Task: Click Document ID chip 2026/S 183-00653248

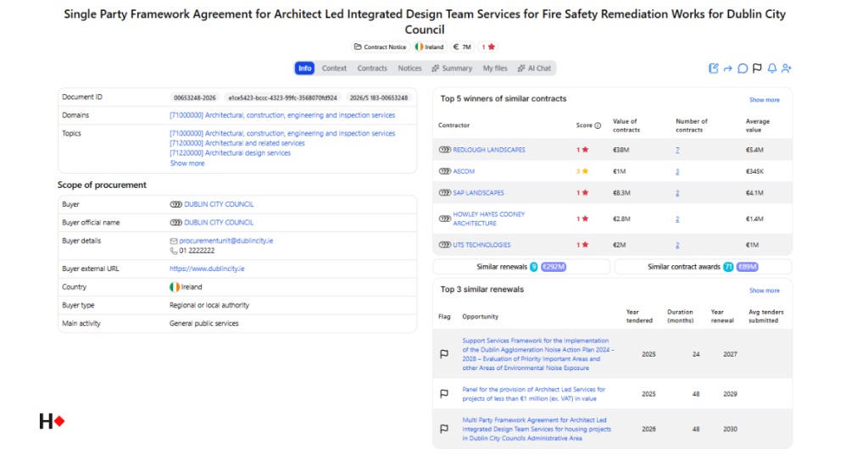Action: pos(379,98)
